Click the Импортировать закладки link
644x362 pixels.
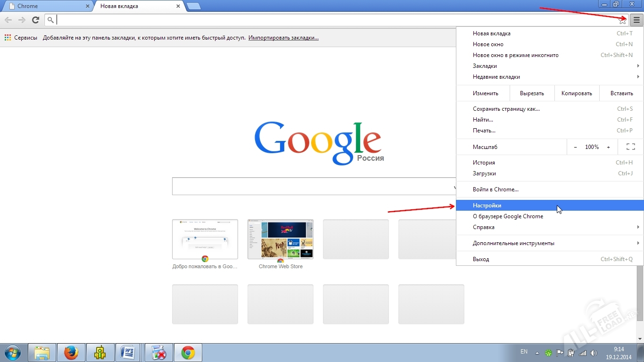point(283,38)
